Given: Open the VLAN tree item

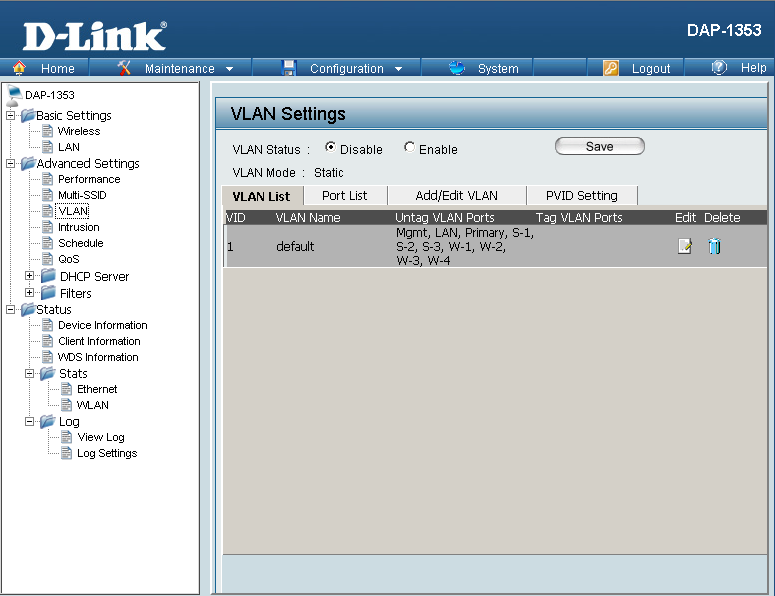Looking at the screenshot, I should click(x=73, y=211).
